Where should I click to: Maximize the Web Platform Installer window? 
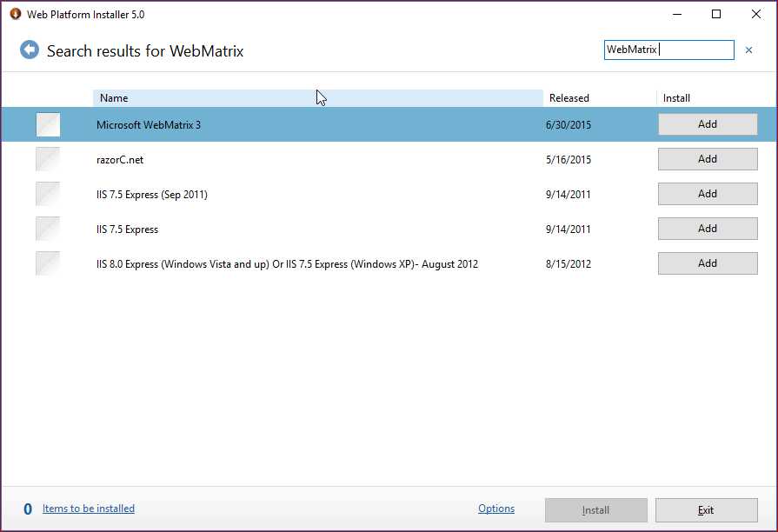[x=716, y=14]
